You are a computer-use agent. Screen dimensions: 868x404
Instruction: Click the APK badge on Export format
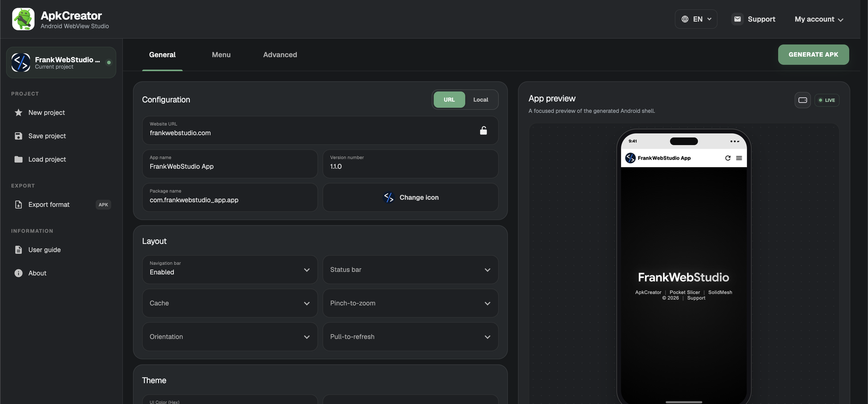(103, 205)
